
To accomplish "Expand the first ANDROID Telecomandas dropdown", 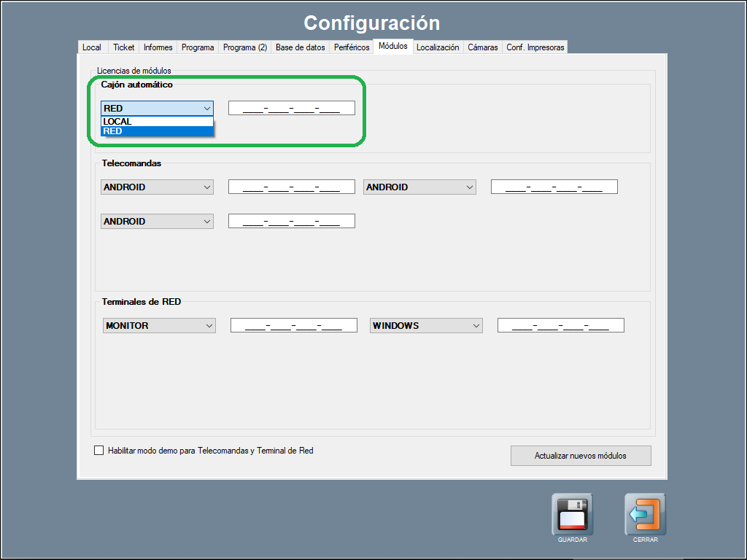I will (157, 187).
